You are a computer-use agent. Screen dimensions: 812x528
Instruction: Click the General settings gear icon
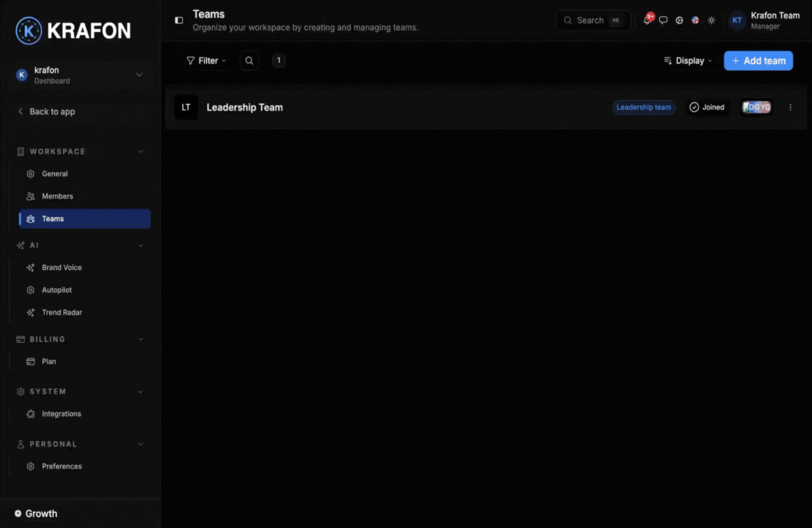tap(30, 173)
